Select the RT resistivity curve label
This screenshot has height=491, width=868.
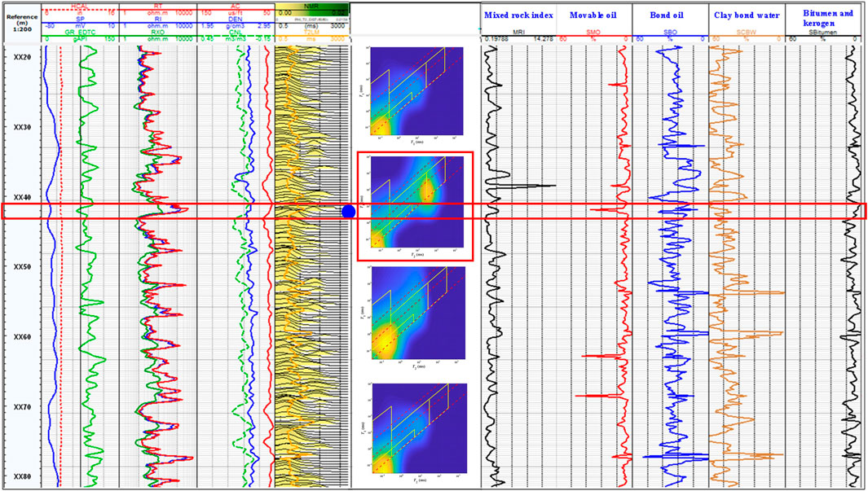coord(158,5)
